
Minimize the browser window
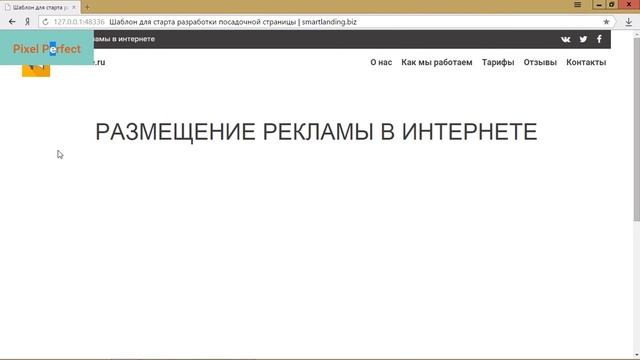pyautogui.click(x=599, y=4)
